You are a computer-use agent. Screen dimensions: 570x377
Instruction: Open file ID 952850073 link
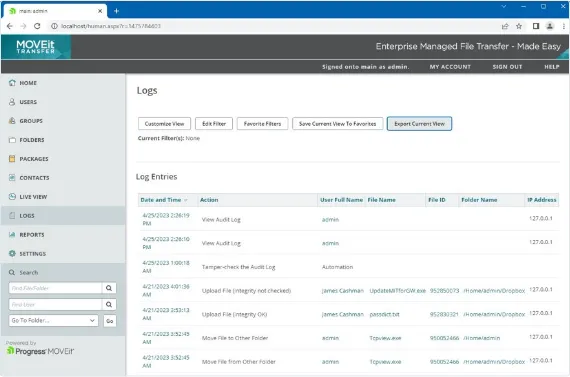click(444, 290)
